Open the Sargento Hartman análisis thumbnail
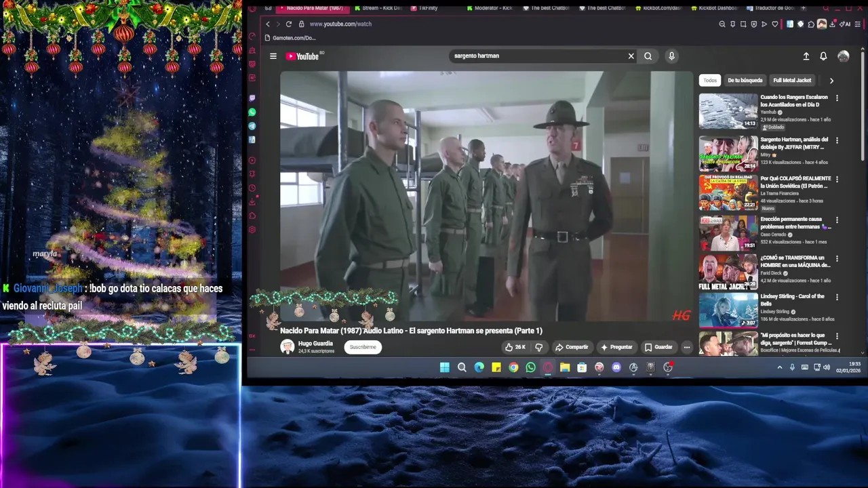Image resolution: width=868 pixels, height=488 pixels. tap(728, 153)
